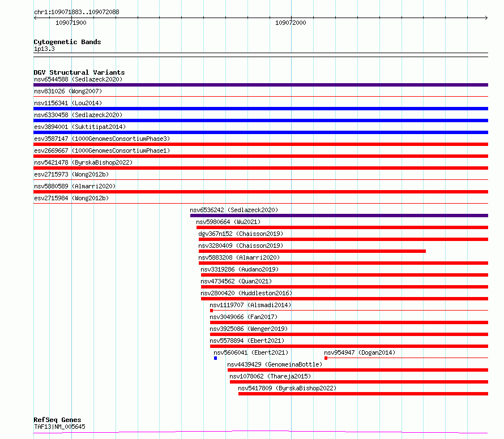The image size is (504, 439).
Task: Select the red nsv5421478 variant bar
Action: [x=260, y=168]
